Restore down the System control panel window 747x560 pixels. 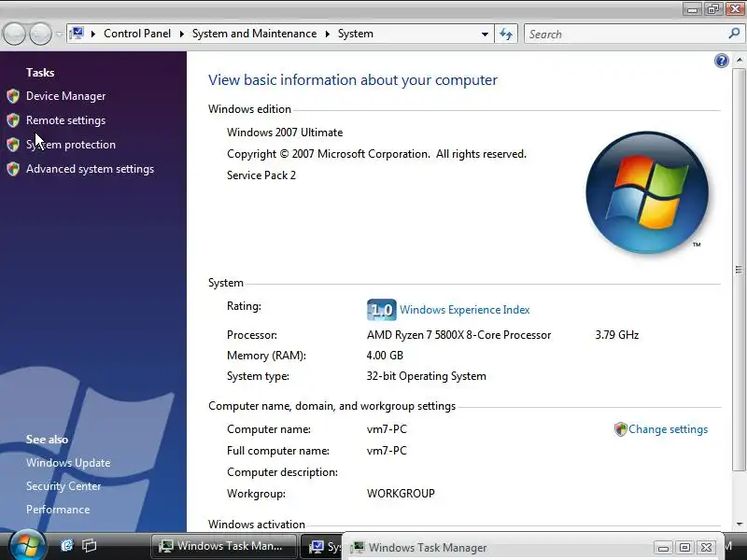click(x=712, y=9)
